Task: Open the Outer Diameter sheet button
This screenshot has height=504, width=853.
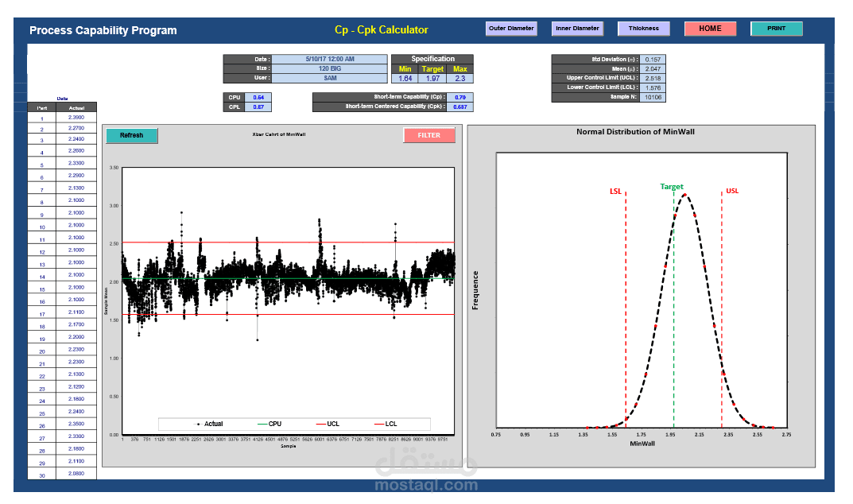Action: coord(511,29)
